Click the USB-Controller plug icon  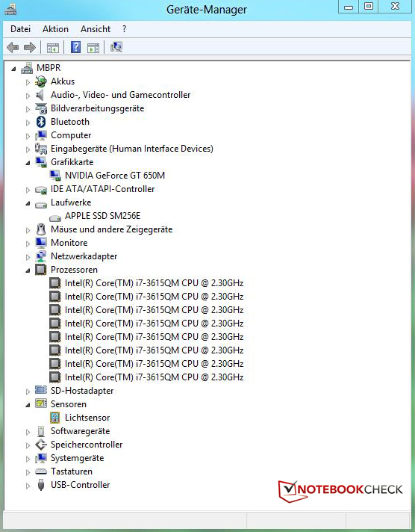(x=41, y=485)
